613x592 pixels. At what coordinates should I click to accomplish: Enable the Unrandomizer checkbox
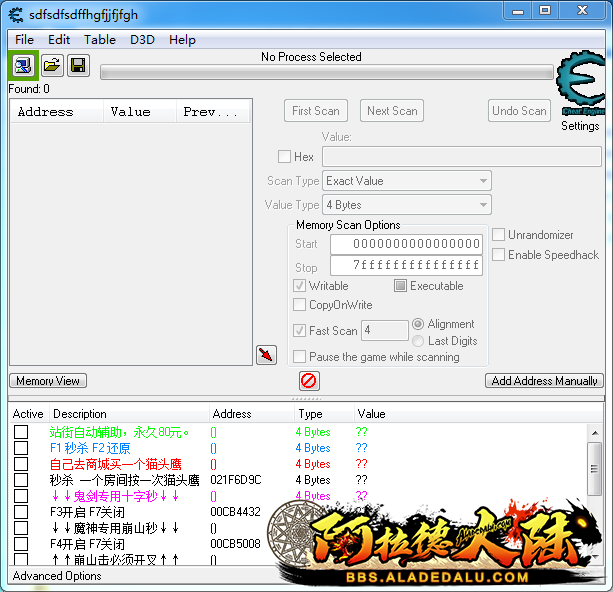click(x=499, y=235)
